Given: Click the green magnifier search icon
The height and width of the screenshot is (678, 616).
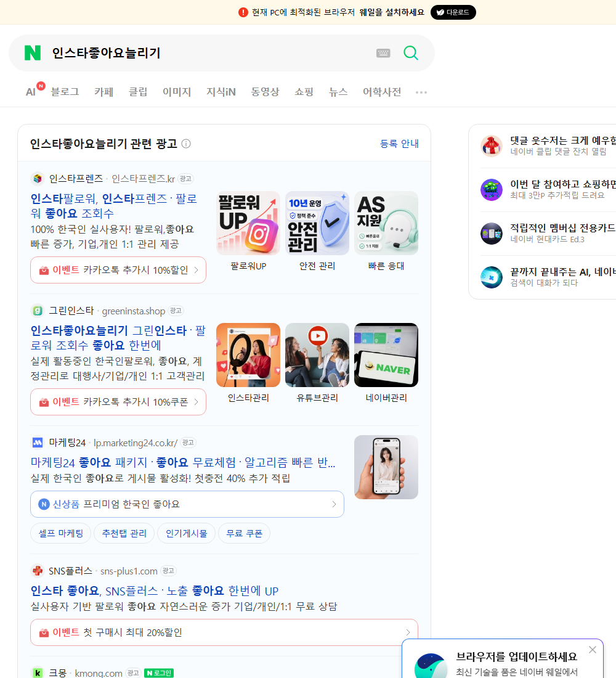Looking at the screenshot, I should (411, 53).
